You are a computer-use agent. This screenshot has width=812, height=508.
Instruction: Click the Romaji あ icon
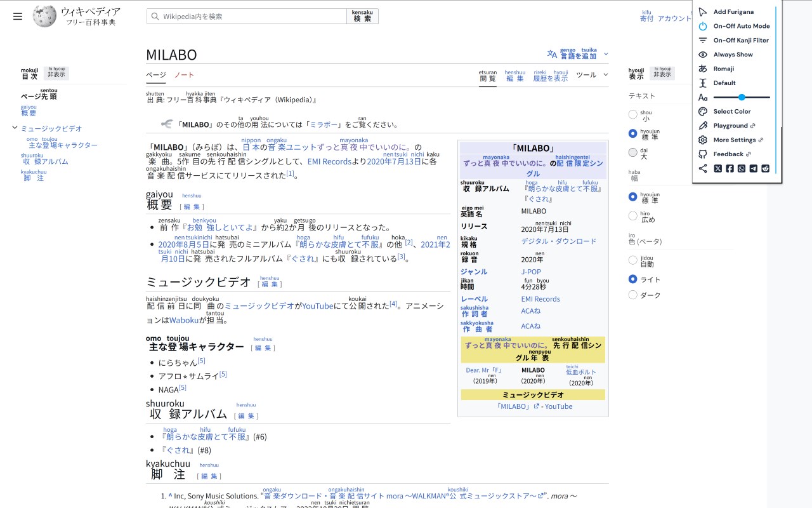point(702,69)
